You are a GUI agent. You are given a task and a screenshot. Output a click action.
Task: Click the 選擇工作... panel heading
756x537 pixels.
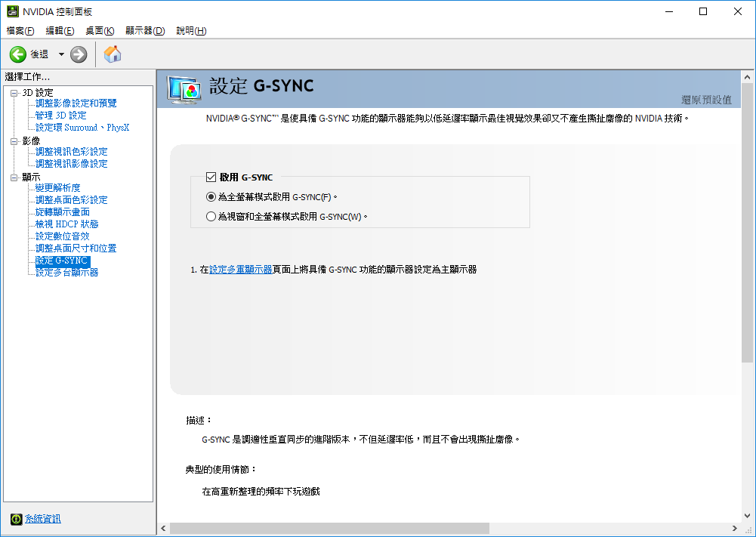tap(27, 76)
